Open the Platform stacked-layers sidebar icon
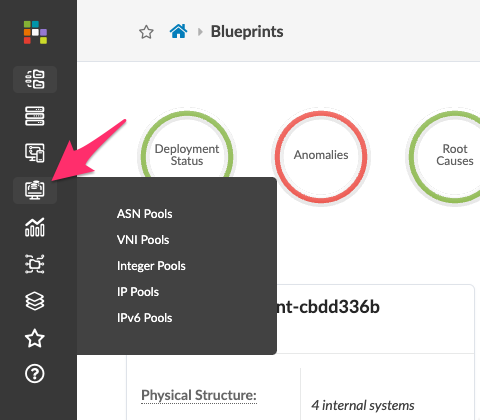The image size is (480, 420). [35, 301]
